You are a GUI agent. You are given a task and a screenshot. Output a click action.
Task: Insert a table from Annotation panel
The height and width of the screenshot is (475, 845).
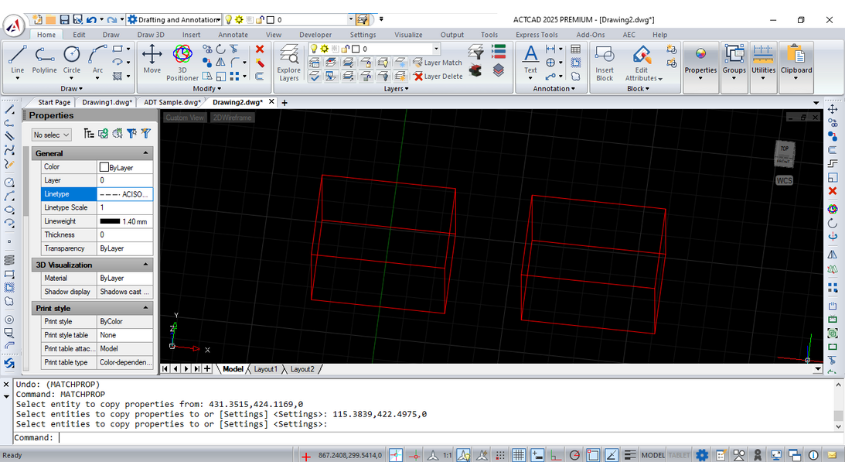[576, 49]
